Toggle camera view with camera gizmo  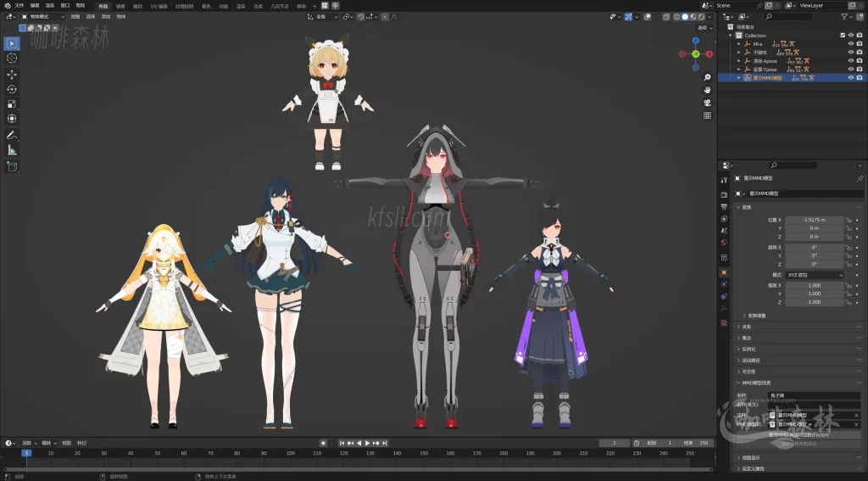(x=707, y=103)
